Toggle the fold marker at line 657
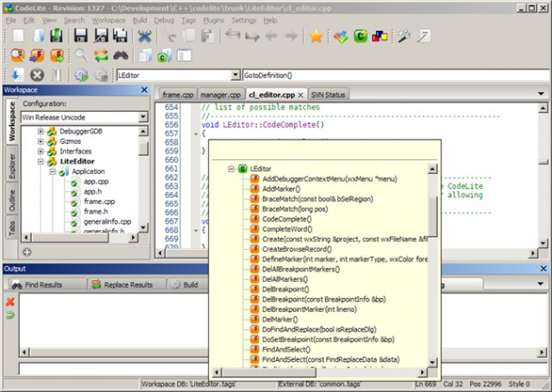552x392 pixels. (196, 134)
